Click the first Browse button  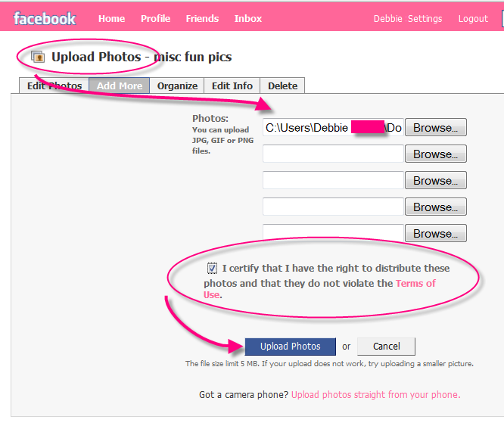[x=435, y=128]
